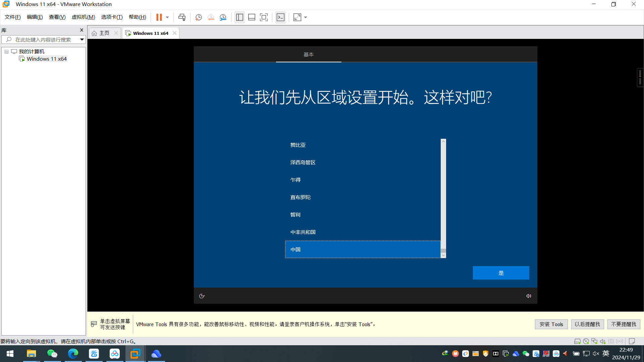Click the muted volume tray icon
The width and height of the screenshot is (644, 362).
click(x=596, y=354)
